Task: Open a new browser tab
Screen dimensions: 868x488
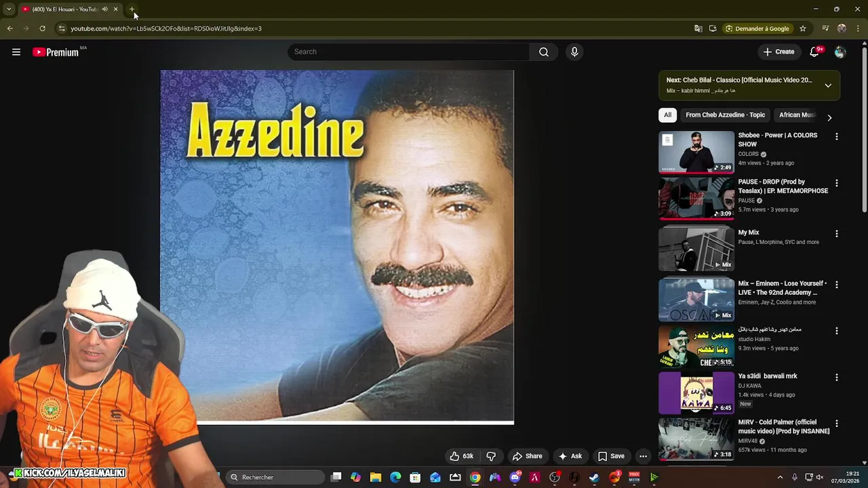Action: point(132,9)
